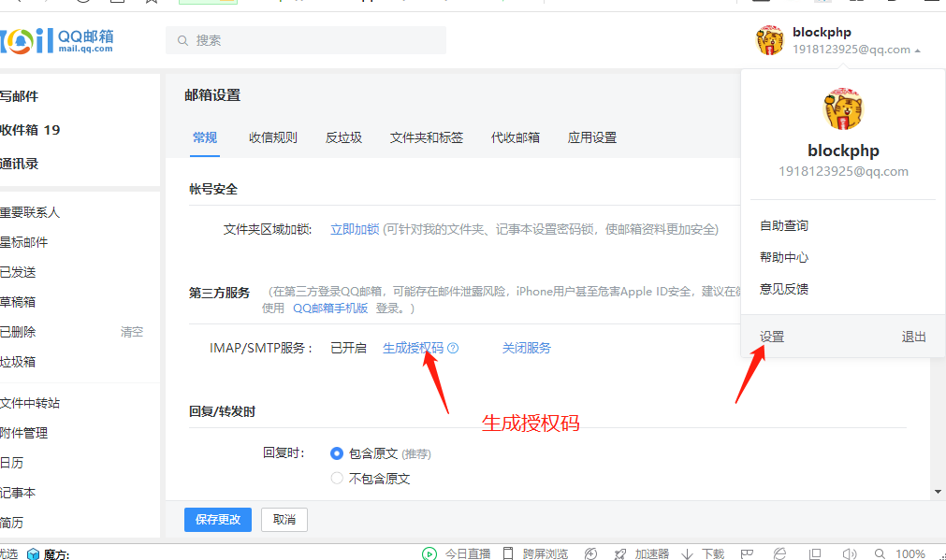This screenshot has width=946, height=560.
Task: Click the 保存更改 button
Action: coord(218,520)
